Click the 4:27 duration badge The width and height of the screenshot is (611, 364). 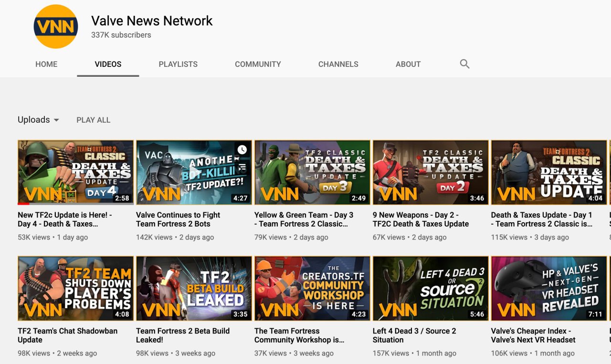(x=241, y=198)
